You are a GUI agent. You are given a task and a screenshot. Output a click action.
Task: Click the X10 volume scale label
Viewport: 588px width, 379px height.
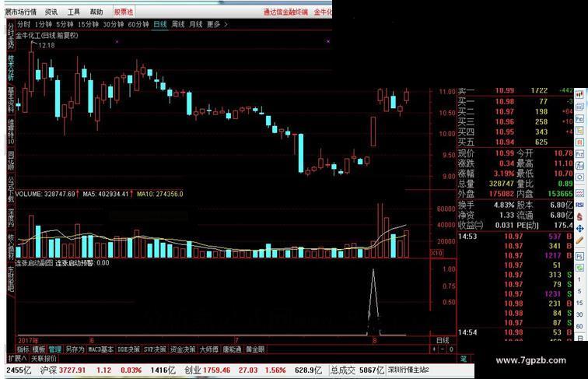pos(436,253)
